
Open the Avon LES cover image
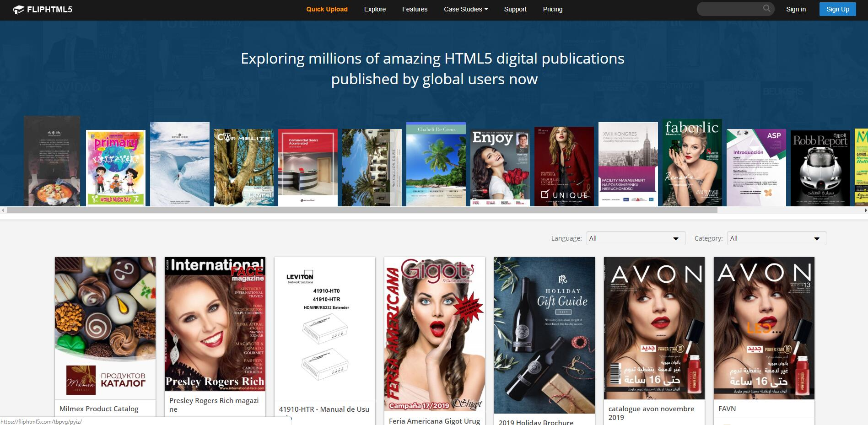point(764,328)
